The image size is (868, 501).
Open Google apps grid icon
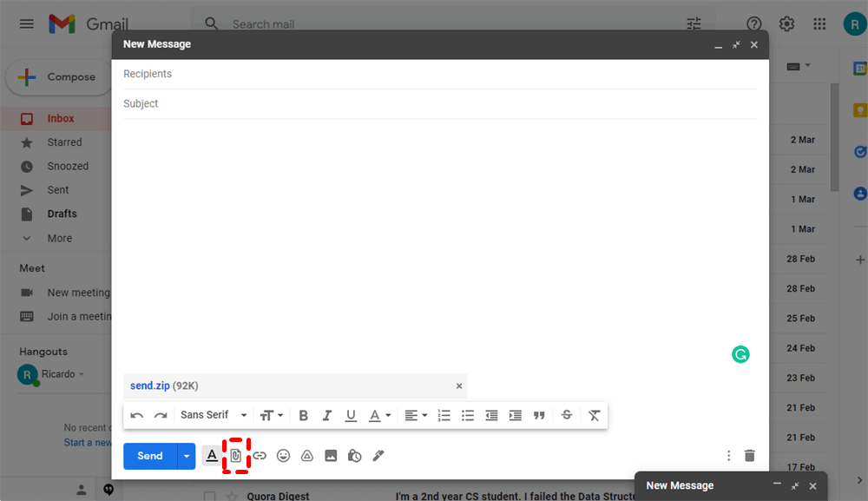click(819, 23)
